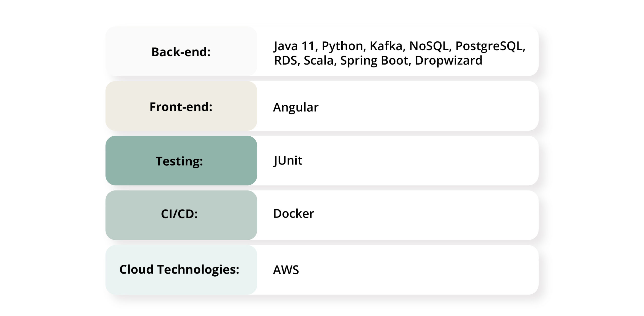Click the JUnit text
Viewport: 644px width, 316px height.
click(288, 161)
